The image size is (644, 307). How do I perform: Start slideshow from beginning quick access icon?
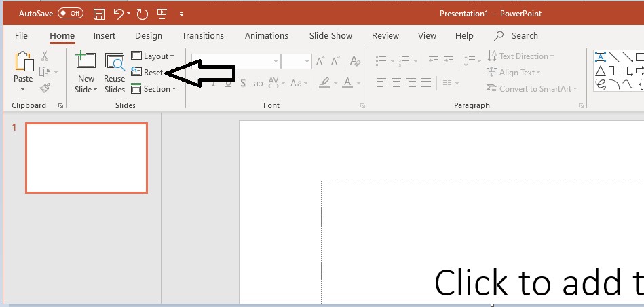pos(162,14)
